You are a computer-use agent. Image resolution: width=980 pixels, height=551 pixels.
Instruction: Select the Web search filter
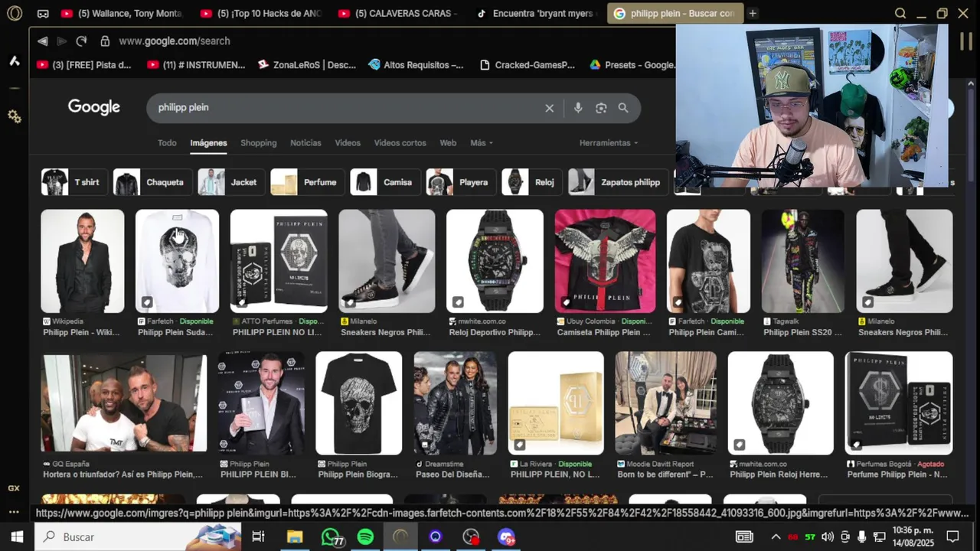pos(448,143)
